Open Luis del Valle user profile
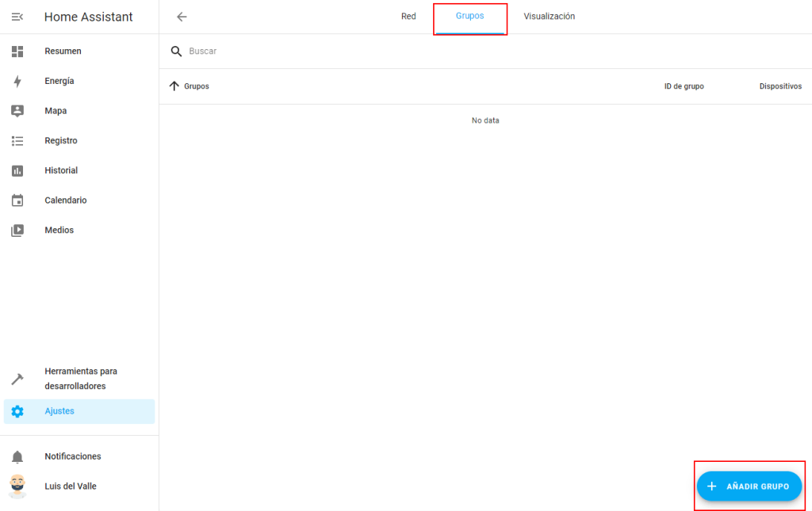Screen dimensions: 812x511 70,486
